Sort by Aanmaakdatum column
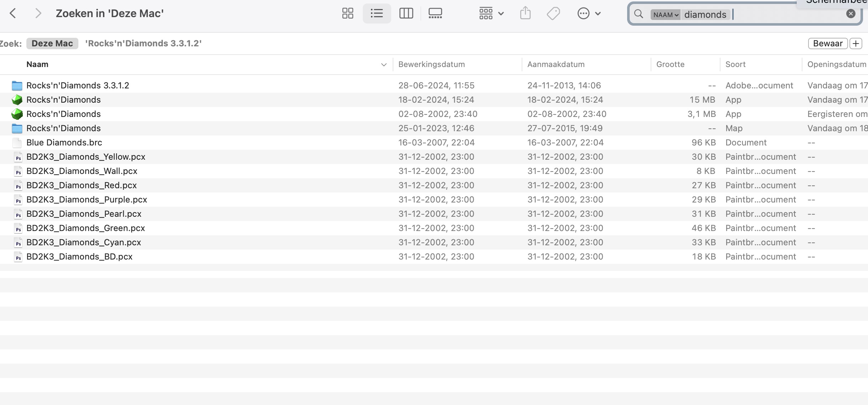This screenshot has height=405, width=868. (556, 64)
